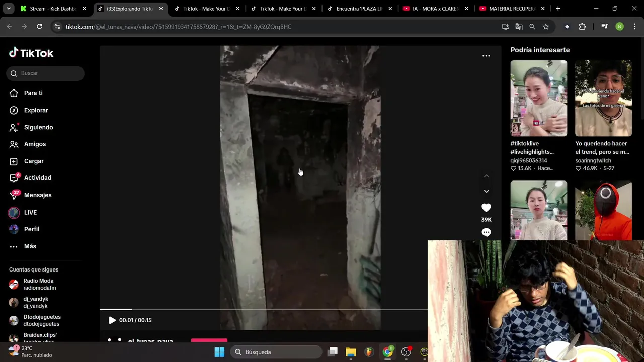This screenshot has height=362, width=644.
Task: Open the zoom magnifier icon
Action: pyautogui.click(x=532, y=27)
